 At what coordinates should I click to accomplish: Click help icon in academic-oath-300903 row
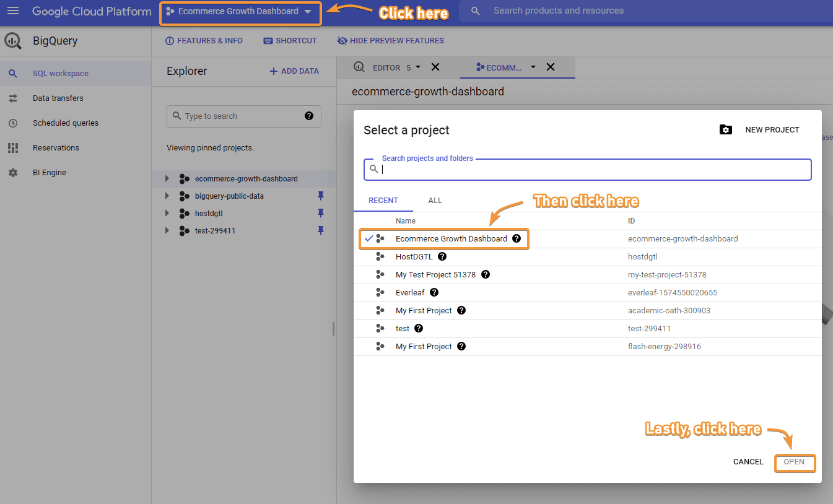click(461, 310)
